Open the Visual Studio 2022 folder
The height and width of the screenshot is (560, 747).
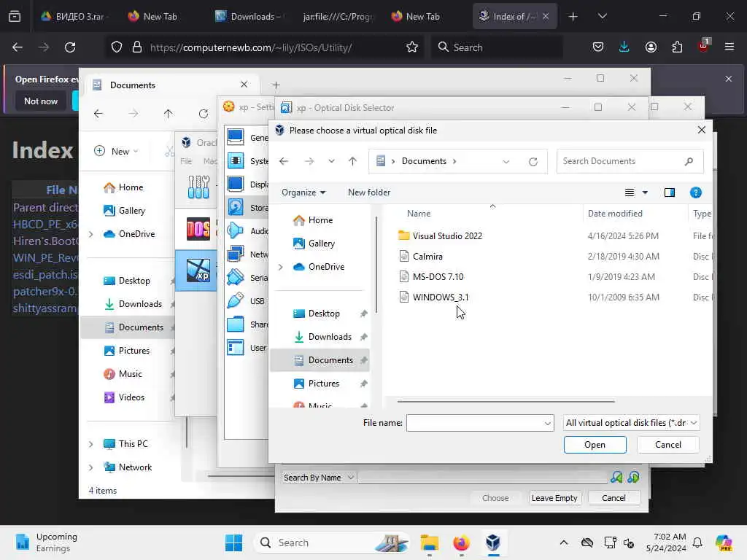(447, 236)
